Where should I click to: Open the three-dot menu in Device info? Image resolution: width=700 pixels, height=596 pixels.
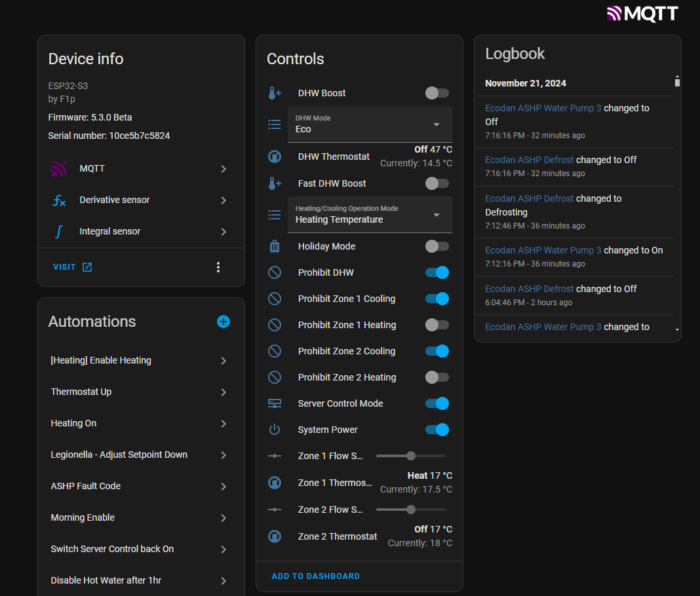point(218,267)
